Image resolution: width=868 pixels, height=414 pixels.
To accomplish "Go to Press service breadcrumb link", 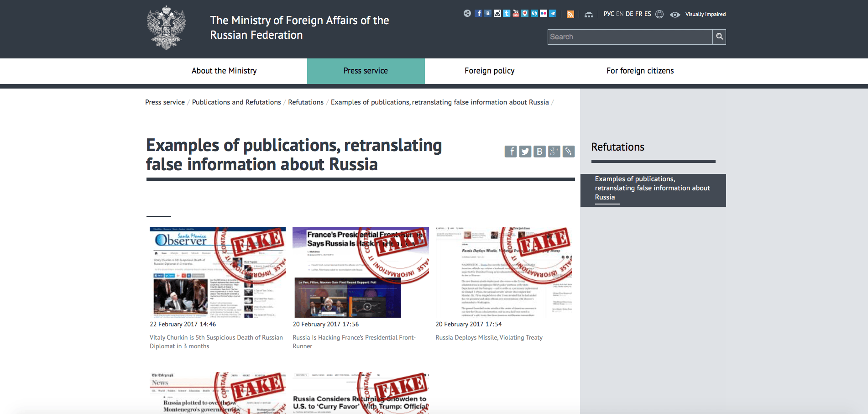I will click(x=165, y=102).
